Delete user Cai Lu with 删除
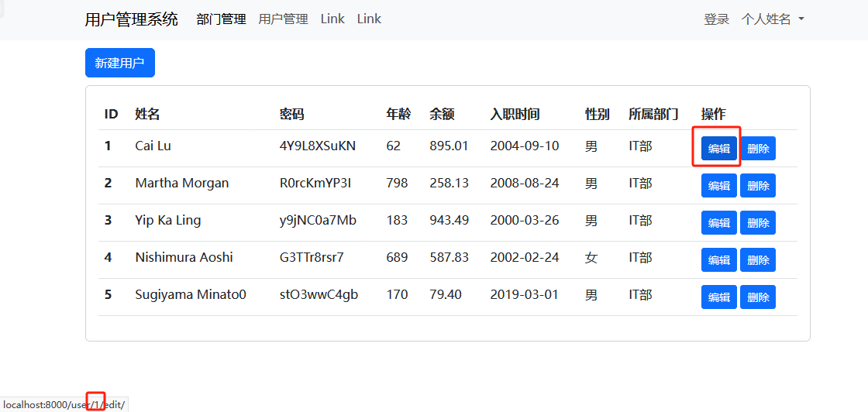Screen dimensions: 868x412 tap(757, 149)
